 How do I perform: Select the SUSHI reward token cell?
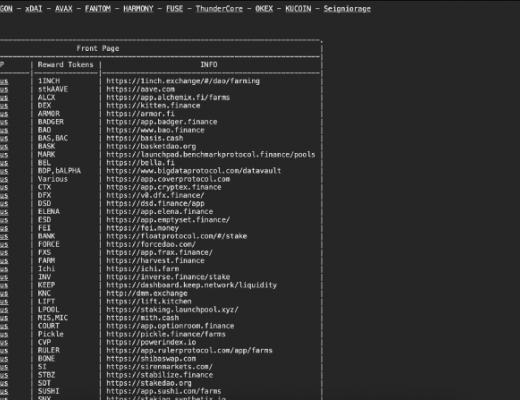[49, 391]
